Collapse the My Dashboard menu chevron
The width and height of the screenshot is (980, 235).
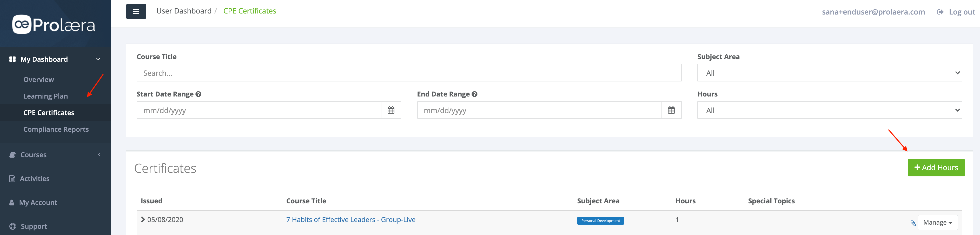(x=98, y=59)
